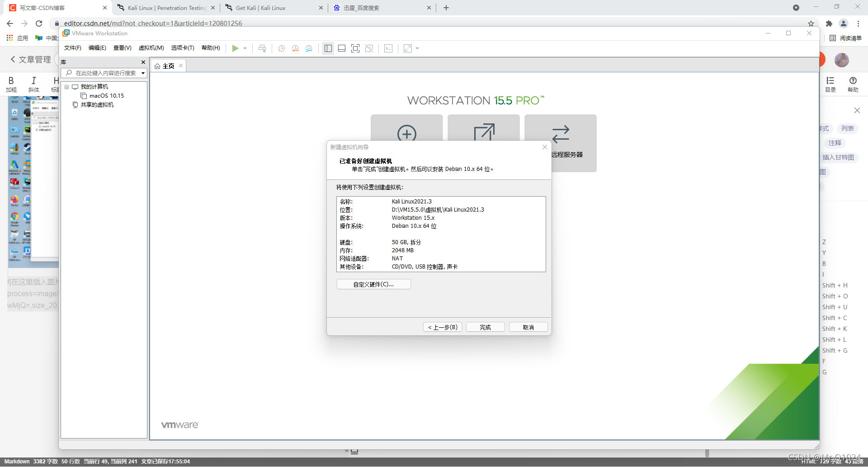Go back to 文章管理 in CSDN editor
Screen dimensions: 868x467
click(30, 59)
